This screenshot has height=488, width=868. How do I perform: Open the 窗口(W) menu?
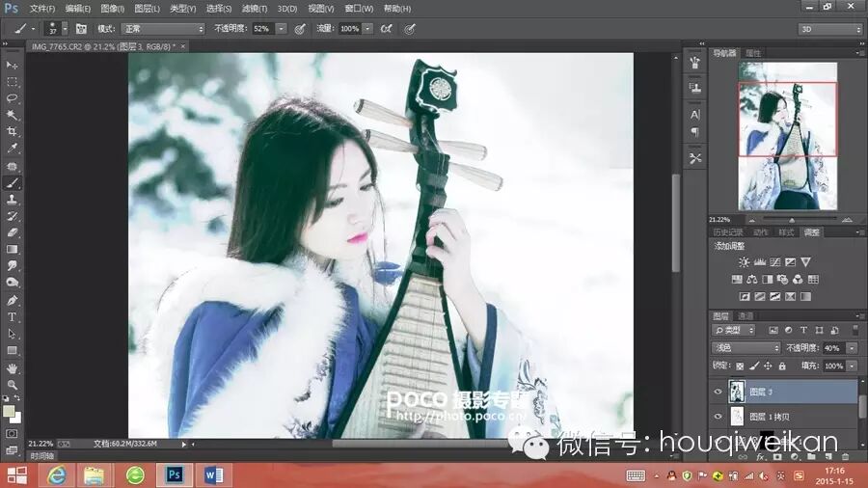359,9
